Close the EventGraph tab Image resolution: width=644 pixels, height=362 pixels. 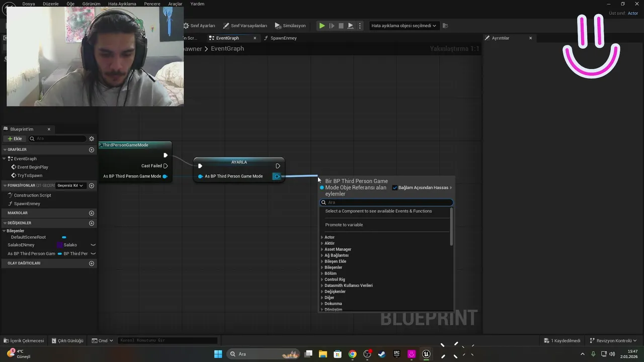(x=255, y=38)
